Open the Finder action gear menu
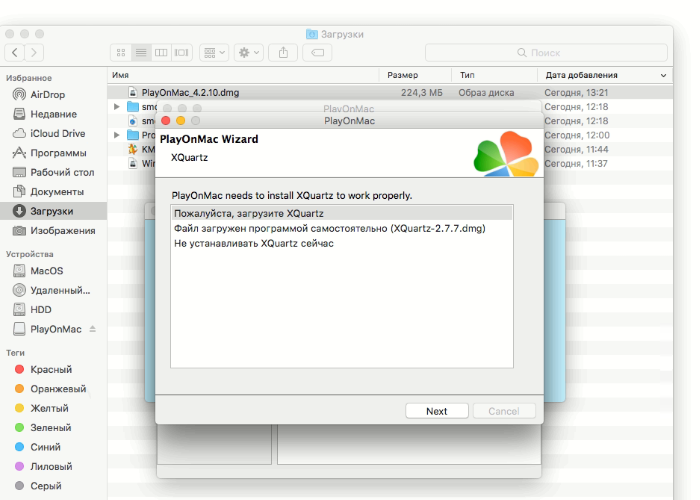700x500 pixels. click(x=249, y=53)
